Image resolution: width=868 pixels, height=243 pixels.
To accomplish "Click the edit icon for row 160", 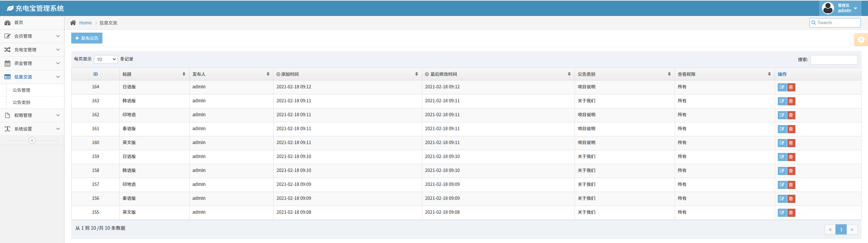I will 782,143.
